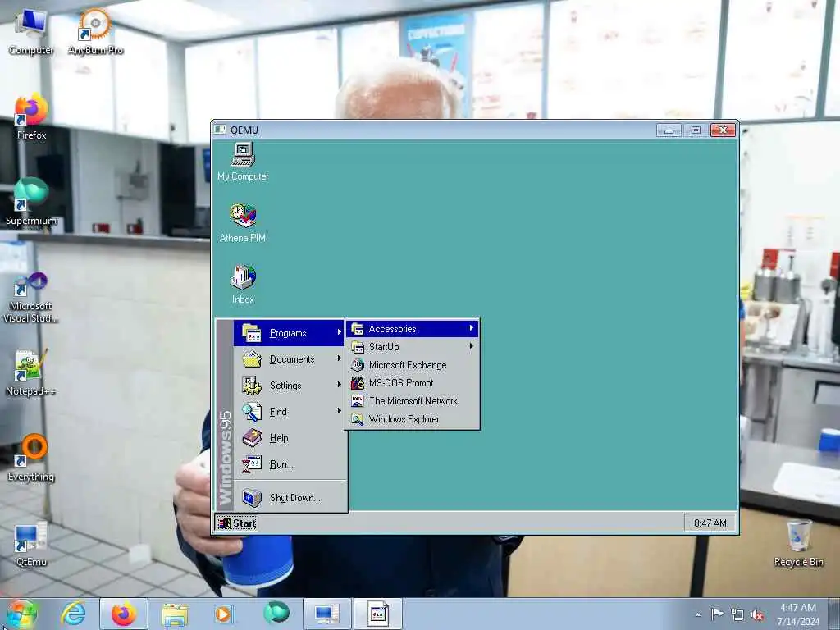Select the Firefox desktop shortcut

(31, 116)
